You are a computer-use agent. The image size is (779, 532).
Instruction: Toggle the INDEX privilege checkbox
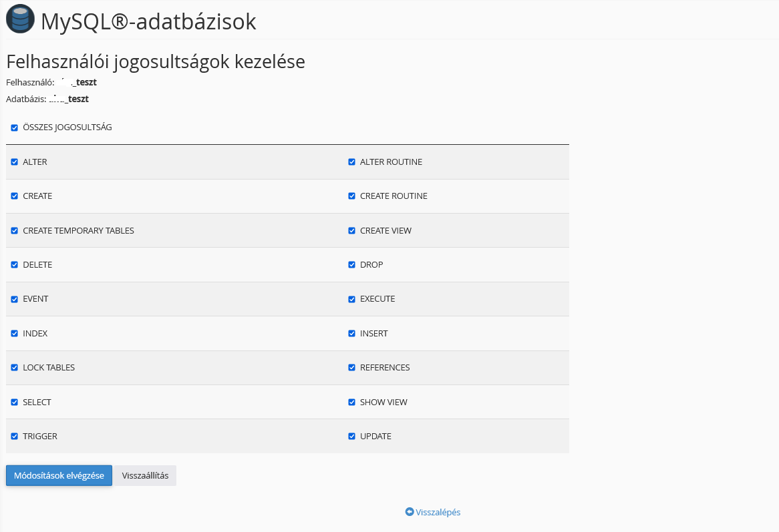pyautogui.click(x=15, y=334)
